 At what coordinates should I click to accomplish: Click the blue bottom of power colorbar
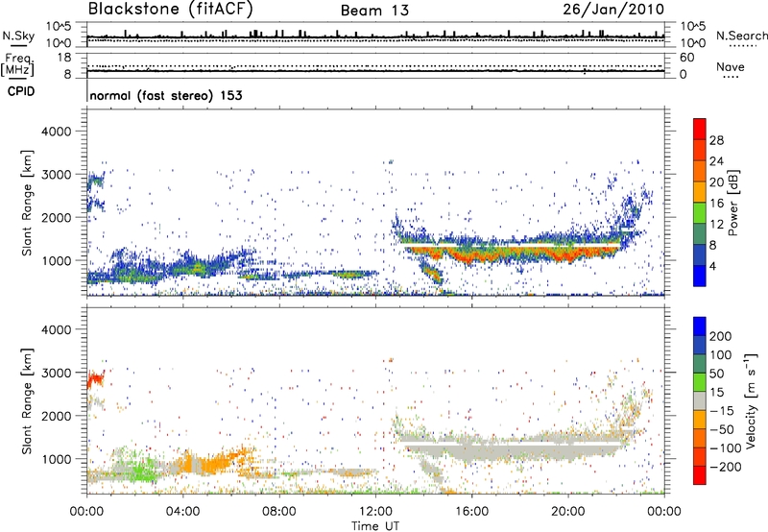tap(700, 276)
